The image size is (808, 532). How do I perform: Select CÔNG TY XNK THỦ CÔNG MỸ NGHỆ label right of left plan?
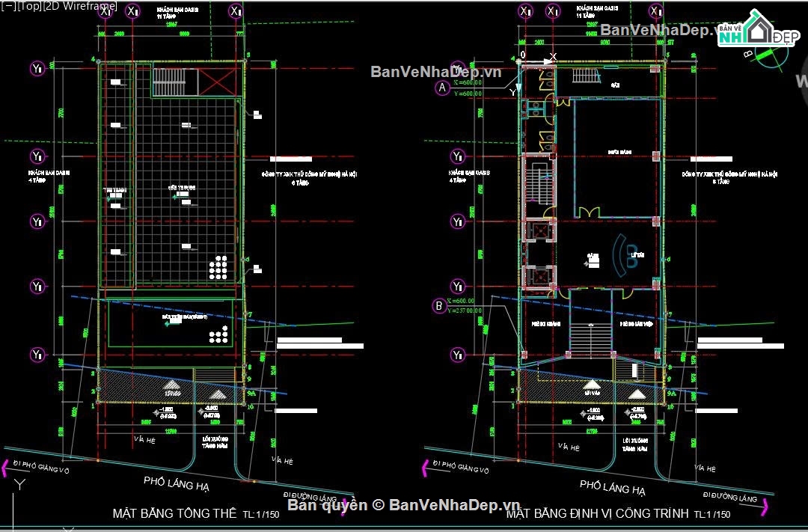click(309, 178)
